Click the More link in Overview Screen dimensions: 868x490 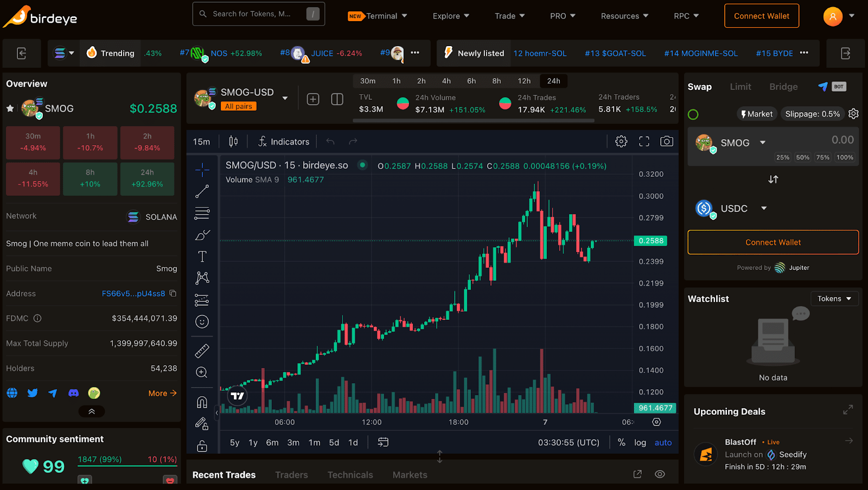point(163,393)
